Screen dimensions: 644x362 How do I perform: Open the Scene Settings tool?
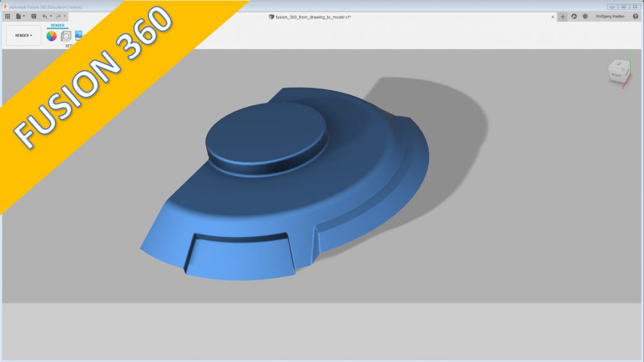(x=66, y=36)
